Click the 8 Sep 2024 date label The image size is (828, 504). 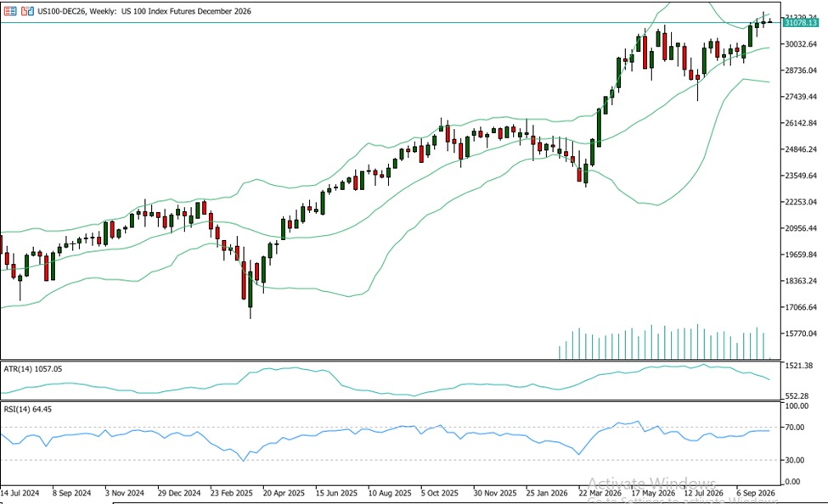click(72, 493)
